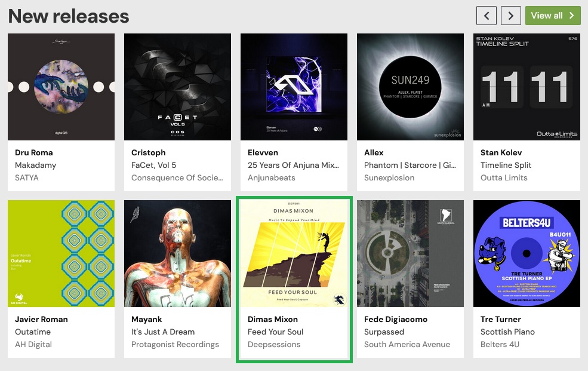Open Allex SUN249 eclipse cover
The height and width of the screenshot is (371, 588).
coord(410,87)
